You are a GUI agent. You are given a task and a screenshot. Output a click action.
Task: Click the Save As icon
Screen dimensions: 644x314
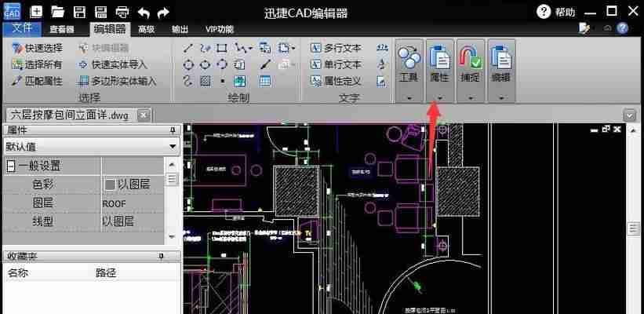(x=101, y=12)
